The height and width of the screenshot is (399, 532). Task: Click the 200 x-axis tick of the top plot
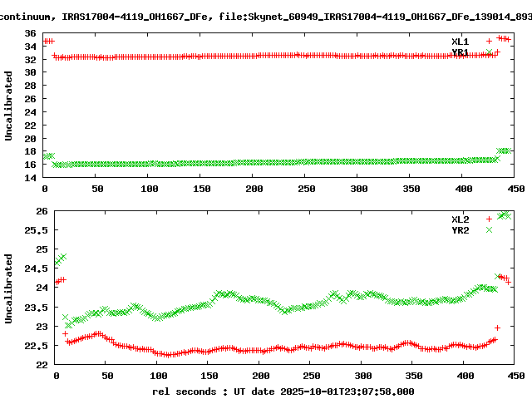[254, 189]
